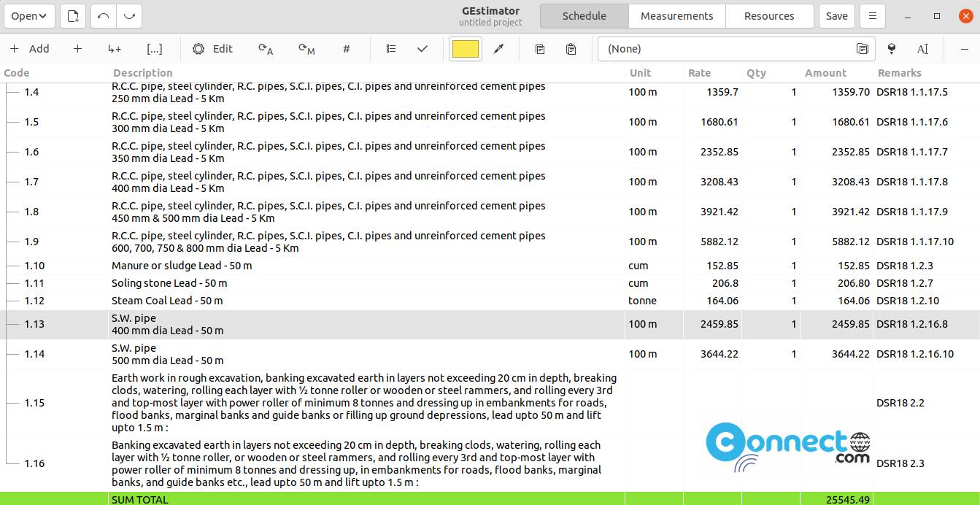
Task: Click the Edit button in toolbar
Action: 213,49
